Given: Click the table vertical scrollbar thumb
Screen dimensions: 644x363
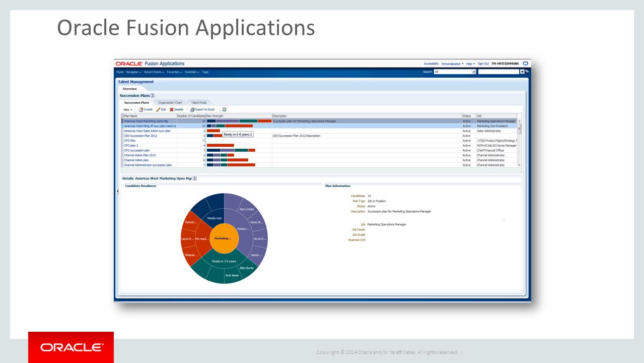Looking at the screenshot, I should tap(520, 129).
